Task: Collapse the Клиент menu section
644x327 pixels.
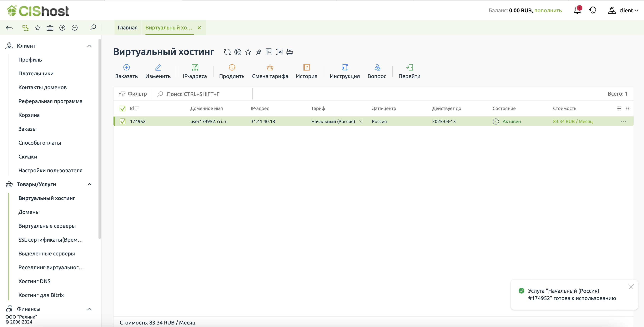Action: [89, 46]
